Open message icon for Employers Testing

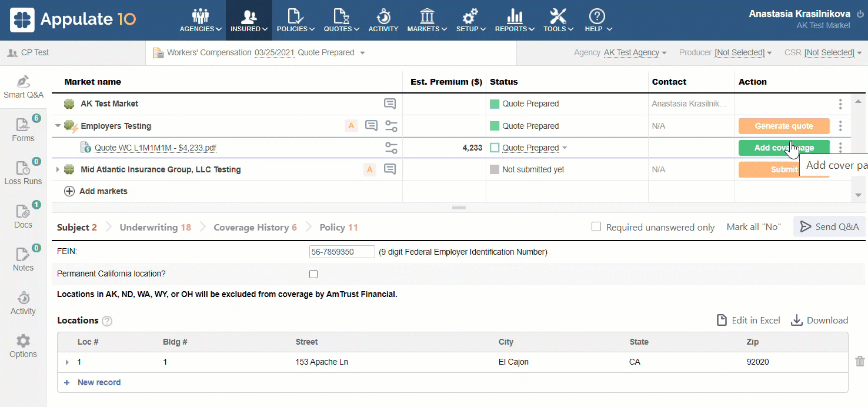(x=371, y=125)
